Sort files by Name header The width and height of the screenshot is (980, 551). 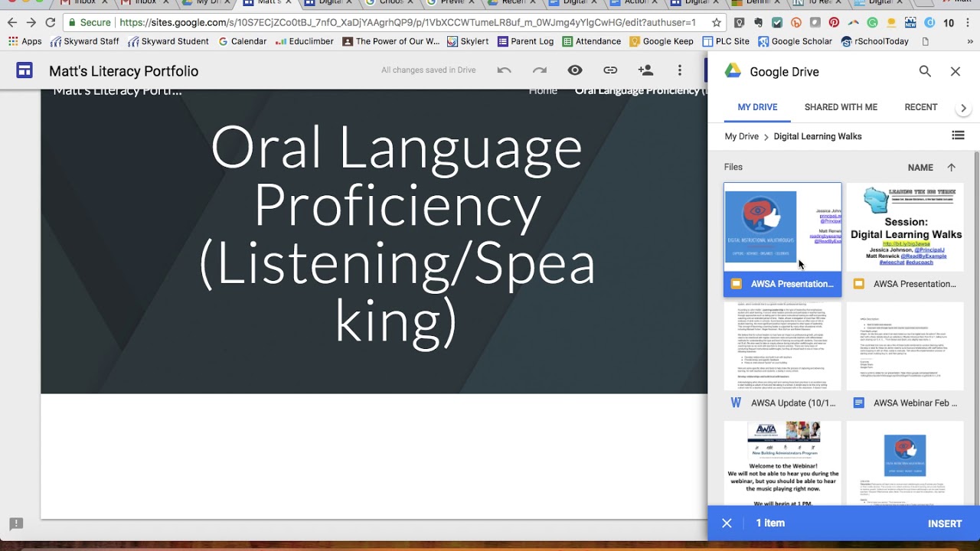pyautogui.click(x=920, y=168)
